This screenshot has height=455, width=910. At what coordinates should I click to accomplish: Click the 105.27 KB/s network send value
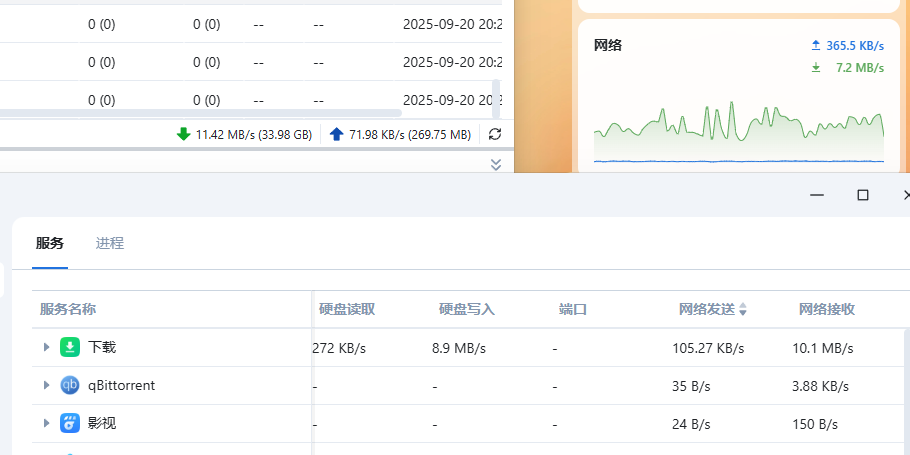click(x=708, y=348)
